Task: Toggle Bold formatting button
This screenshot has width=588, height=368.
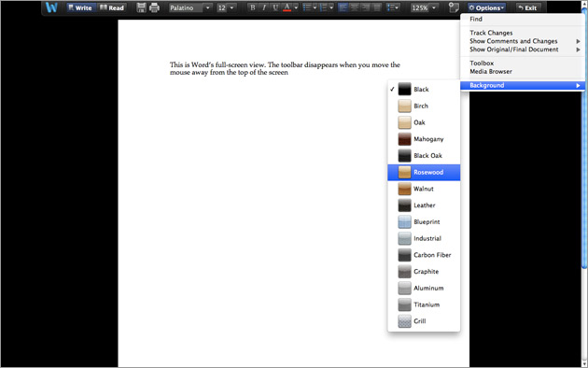Action: coord(253,7)
